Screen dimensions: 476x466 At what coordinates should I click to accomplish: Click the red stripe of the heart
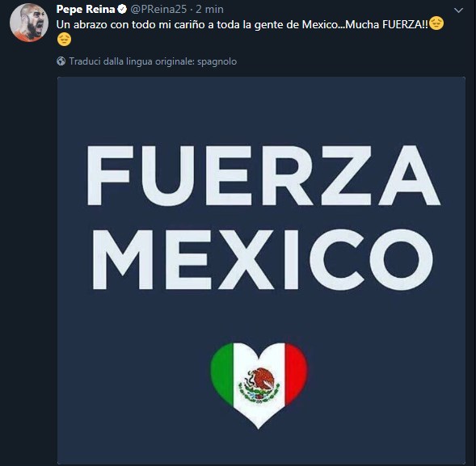[297, 372]
